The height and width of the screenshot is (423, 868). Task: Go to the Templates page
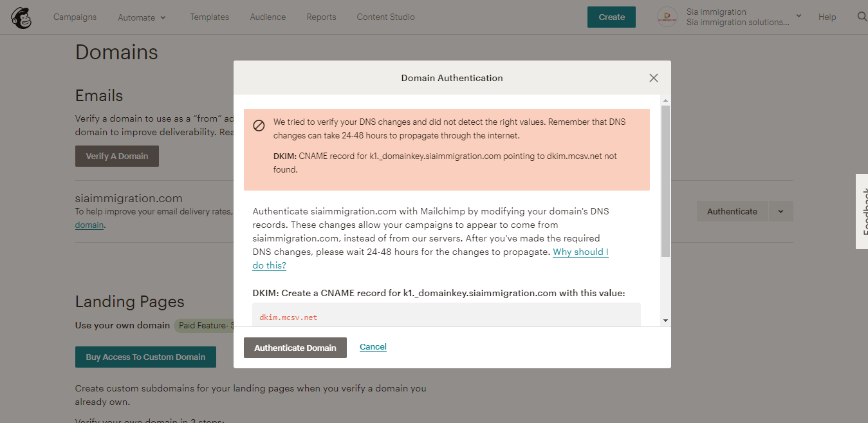(x=209, y=17)
